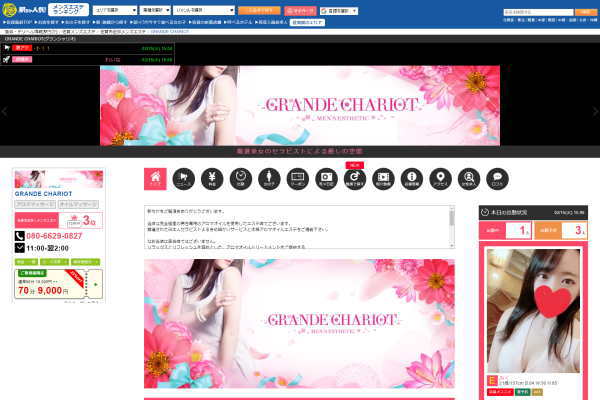Click the clock icon in today's attendance header
The width and height of the screenshot is (600, 400).
(x=485, y=212)
